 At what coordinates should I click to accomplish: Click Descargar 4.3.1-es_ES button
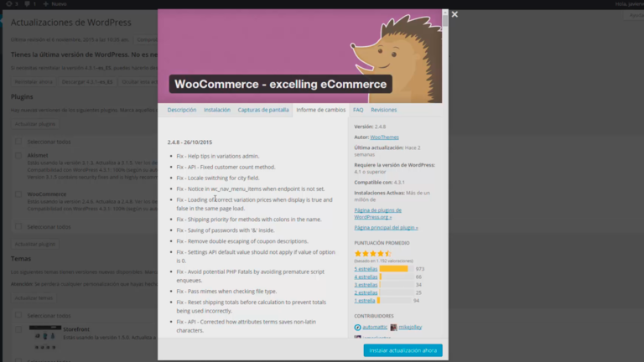click(x=87, y=81)
